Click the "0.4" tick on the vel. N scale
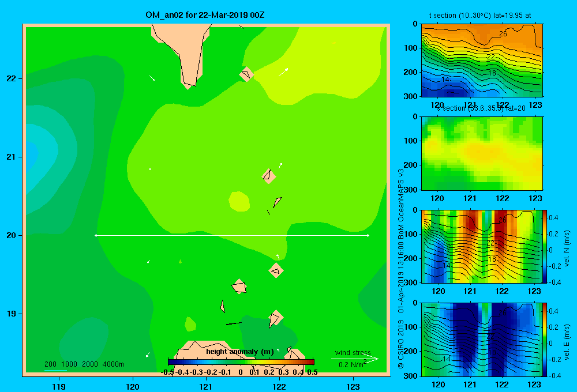This screenshot has height=392, width=577. pos(553,218)
